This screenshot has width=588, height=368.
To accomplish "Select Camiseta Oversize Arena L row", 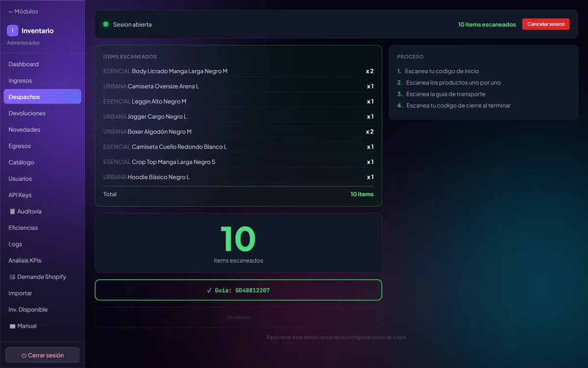I will [238, 86].
